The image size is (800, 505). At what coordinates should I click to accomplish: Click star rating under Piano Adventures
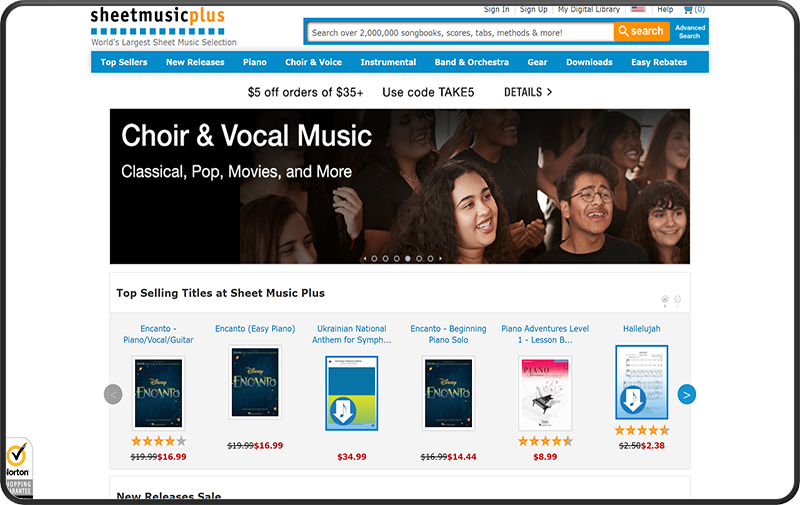click(545, 441)
